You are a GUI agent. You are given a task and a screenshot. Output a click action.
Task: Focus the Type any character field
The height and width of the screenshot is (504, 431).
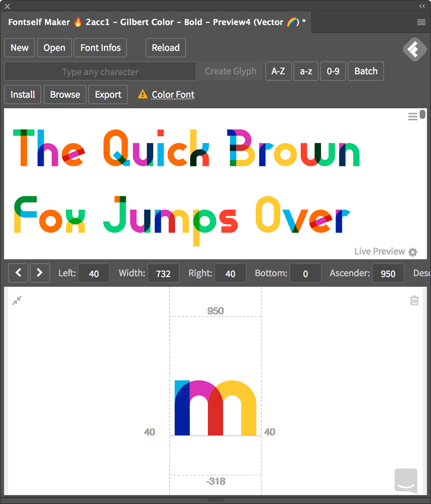pos(100,71)
